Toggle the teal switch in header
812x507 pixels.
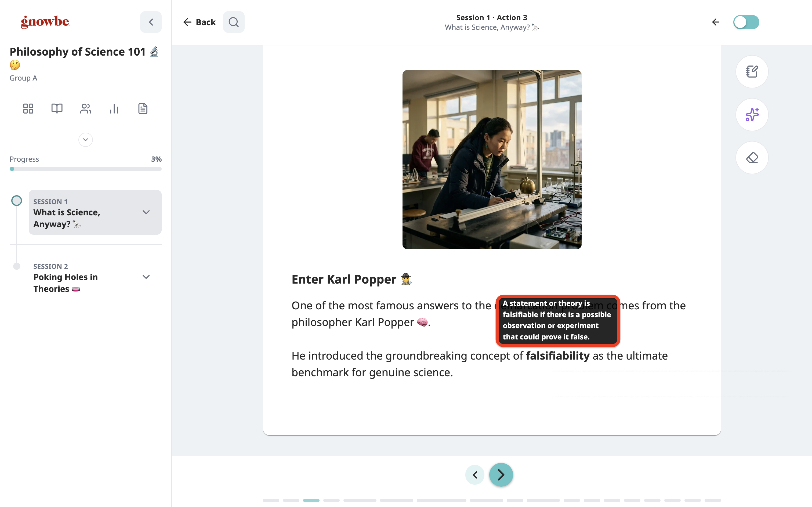click(746, 22)
